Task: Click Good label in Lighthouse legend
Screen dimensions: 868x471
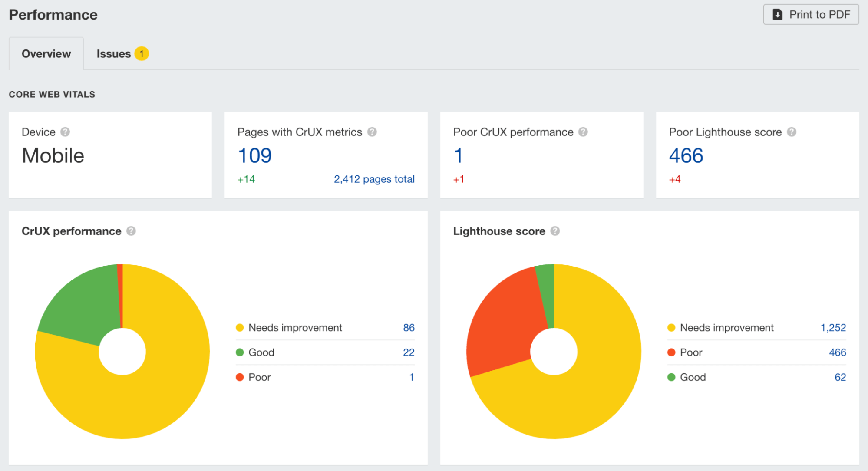Action: pos(693,377)
